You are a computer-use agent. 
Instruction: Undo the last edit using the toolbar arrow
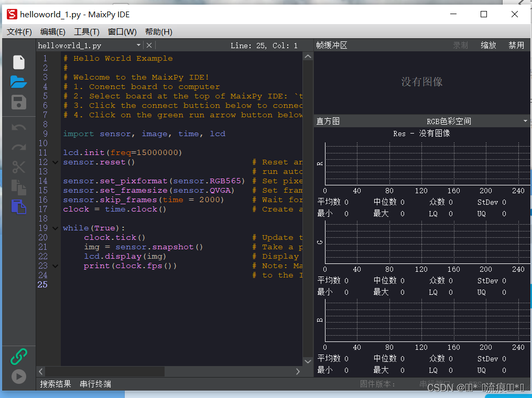pyautogui.click(x=19, y=128)
